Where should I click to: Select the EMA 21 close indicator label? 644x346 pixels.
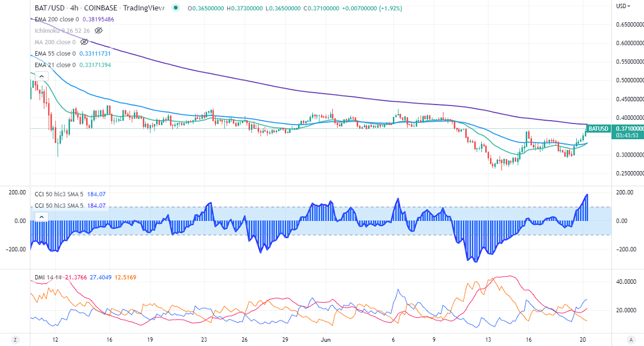pos(55,65)
